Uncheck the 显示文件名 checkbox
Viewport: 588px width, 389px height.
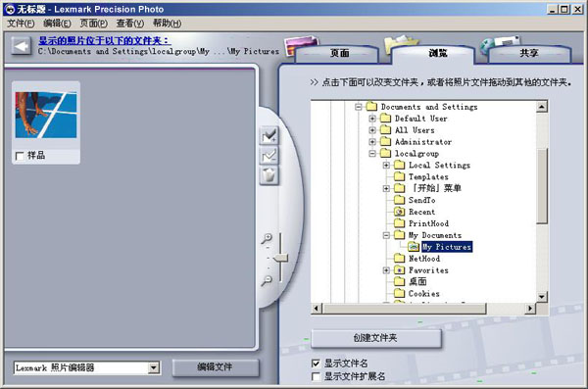316,364
